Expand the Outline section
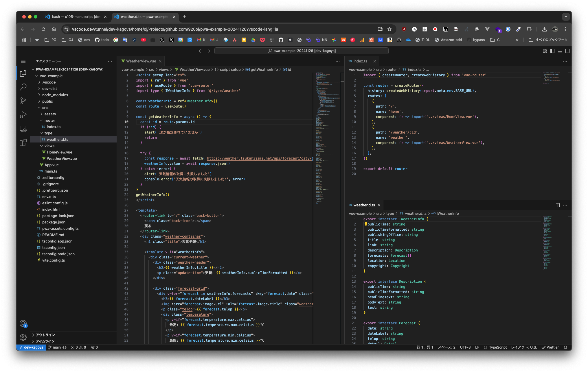Viewport: 588px width, 372px height. point(45,335)
